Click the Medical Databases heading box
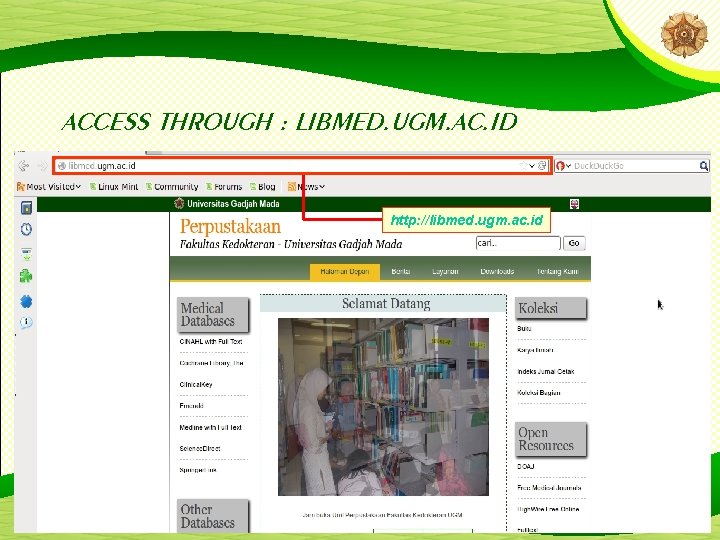 point(213,315)
